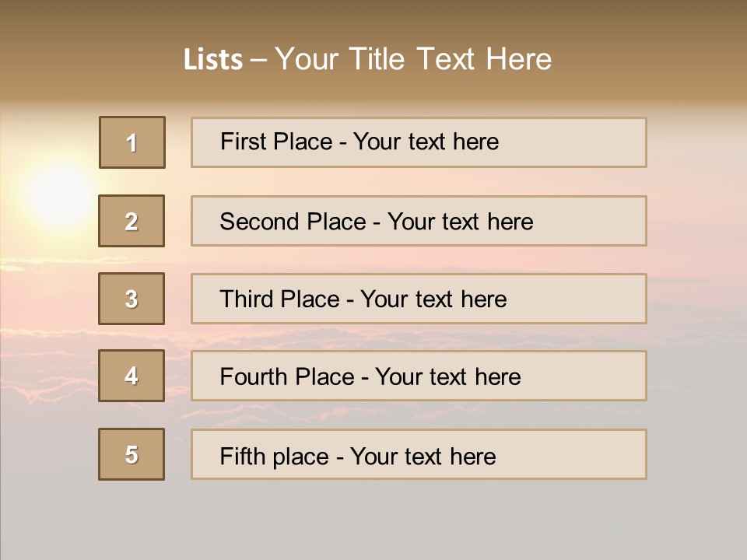
Task: Select the Your Title Text Here heading
Action: coord(413,59)
